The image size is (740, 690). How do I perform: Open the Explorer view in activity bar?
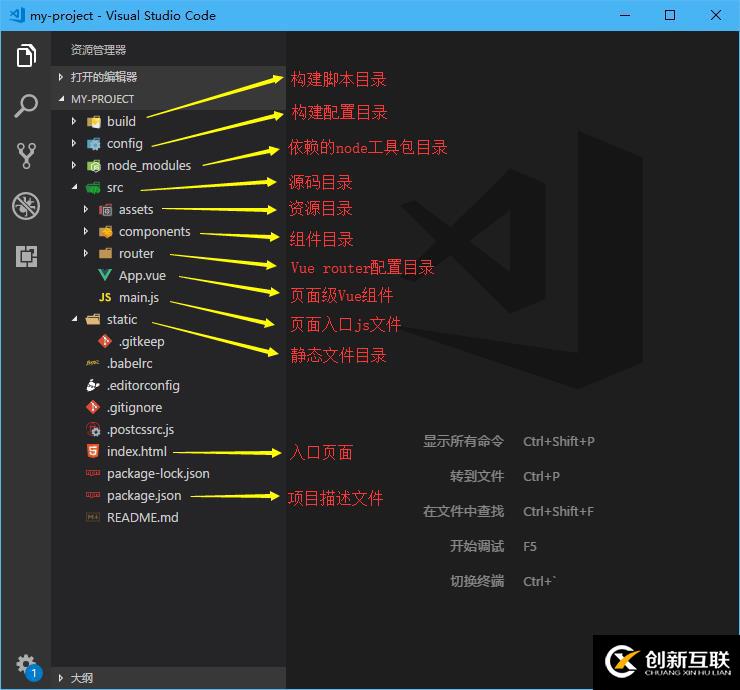pos(26,56)
